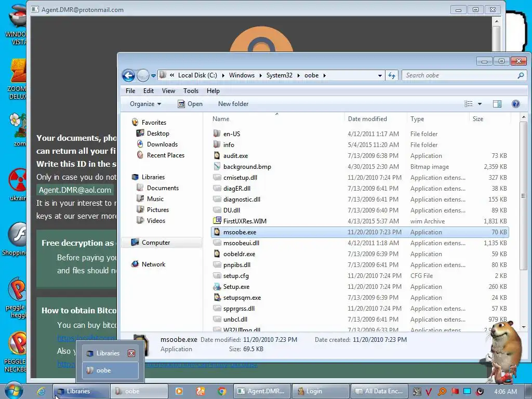
Task: Select the setup.cfg file name
Action: coord(236,276)
